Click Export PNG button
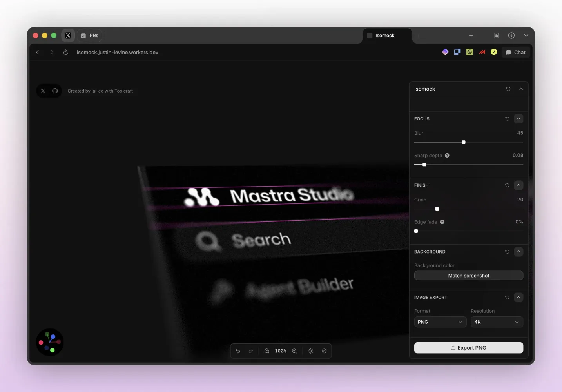This screenshot has height=392, width=562. coord(469,348)
